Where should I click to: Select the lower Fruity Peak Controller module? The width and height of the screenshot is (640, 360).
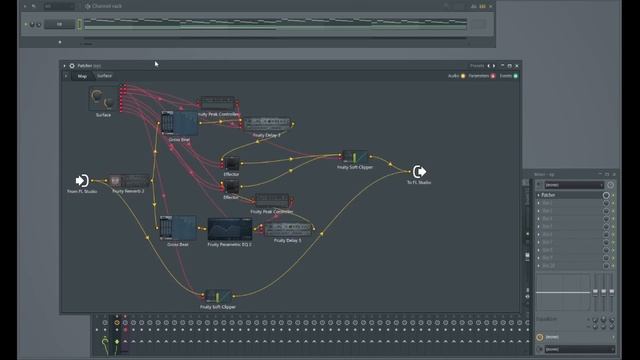[271, 200]
